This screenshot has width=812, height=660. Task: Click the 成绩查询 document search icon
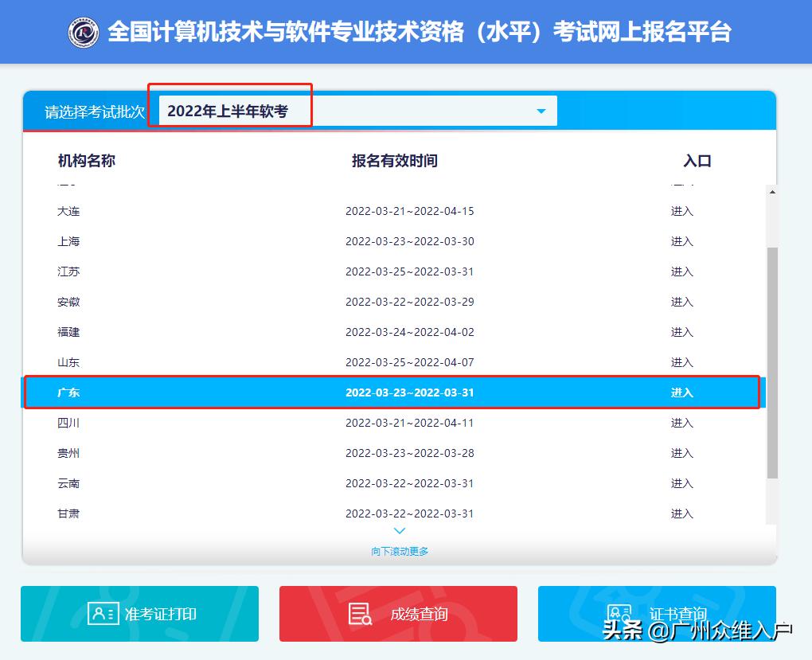(359, 614)
